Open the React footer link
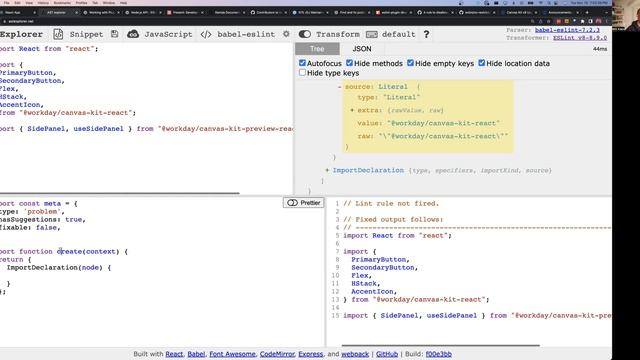The width and height of the screenshot is (640, 360). (x=174, y=354)
